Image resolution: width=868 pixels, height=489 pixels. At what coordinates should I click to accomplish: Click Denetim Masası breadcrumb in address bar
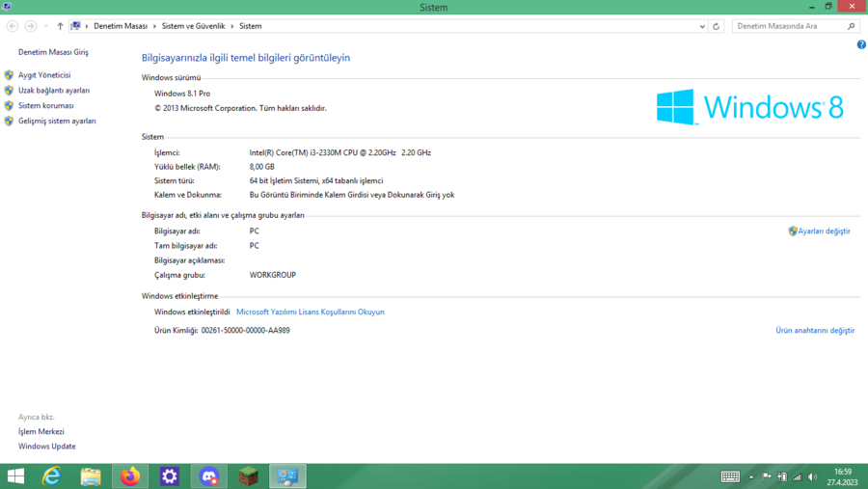(120, 26)
